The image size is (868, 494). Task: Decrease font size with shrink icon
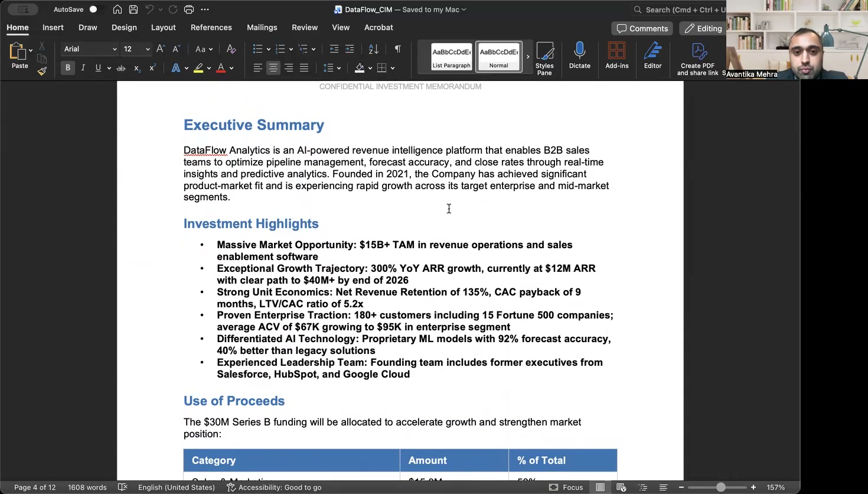pyautogui.click(x=176, y=49)
